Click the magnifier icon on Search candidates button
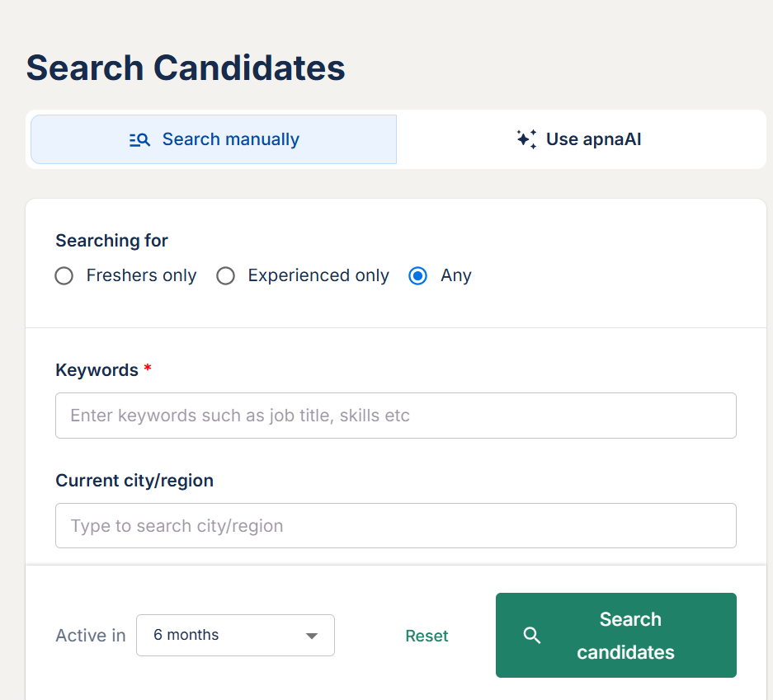773x700 pixels. pyautogui.click(x=532, y=636)
